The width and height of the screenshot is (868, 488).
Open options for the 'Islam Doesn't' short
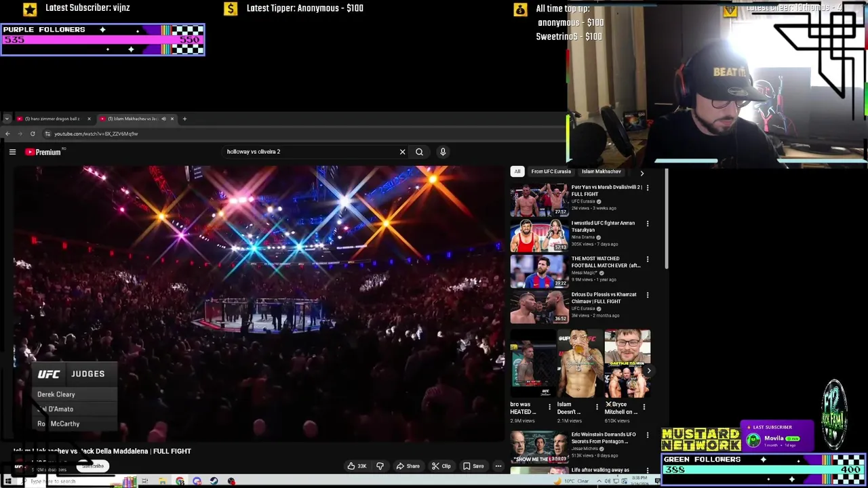pyautogui.click(x=597, y=407)
